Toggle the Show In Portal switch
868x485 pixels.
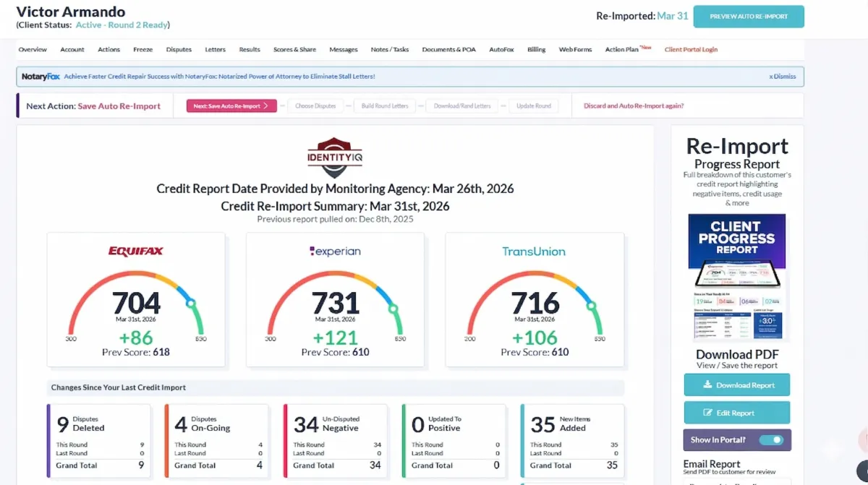[771, 439]
